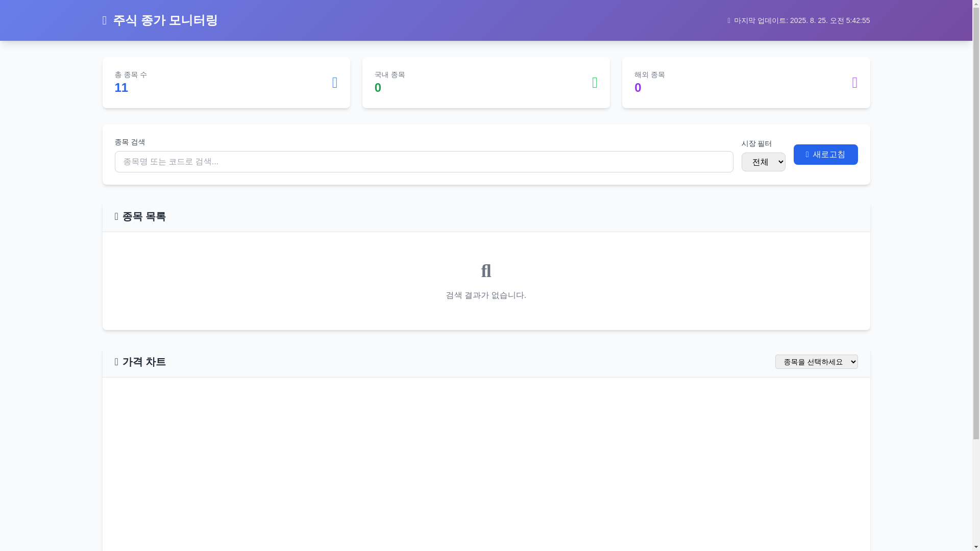
Task: Open the 시장 필터 전체 dropdown
Action: (x=763, y=162)
